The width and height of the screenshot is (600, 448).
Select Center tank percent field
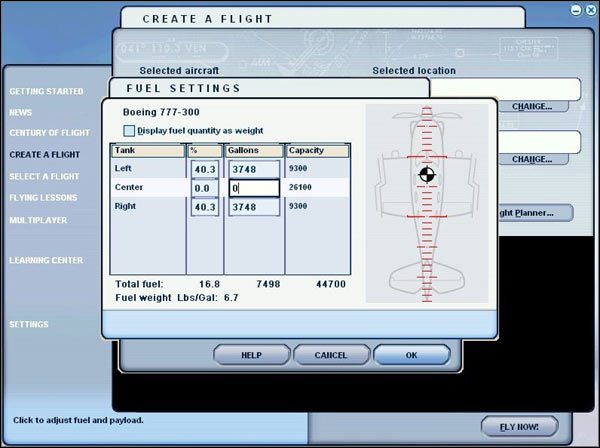(205, 188)
